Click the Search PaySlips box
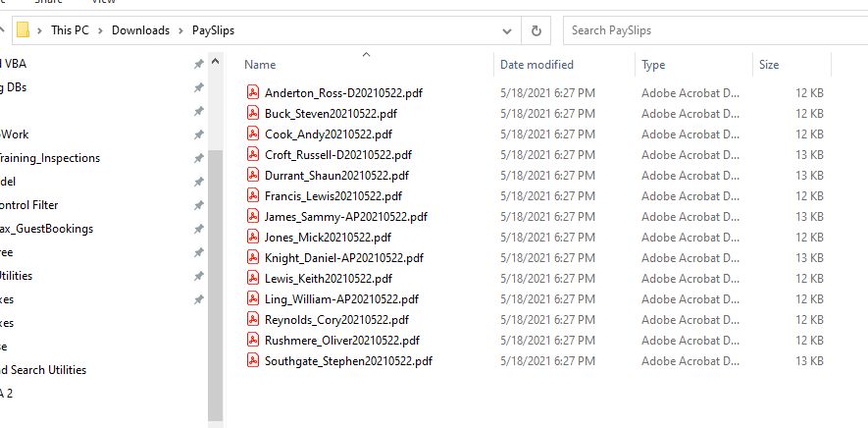 [715, 30]
